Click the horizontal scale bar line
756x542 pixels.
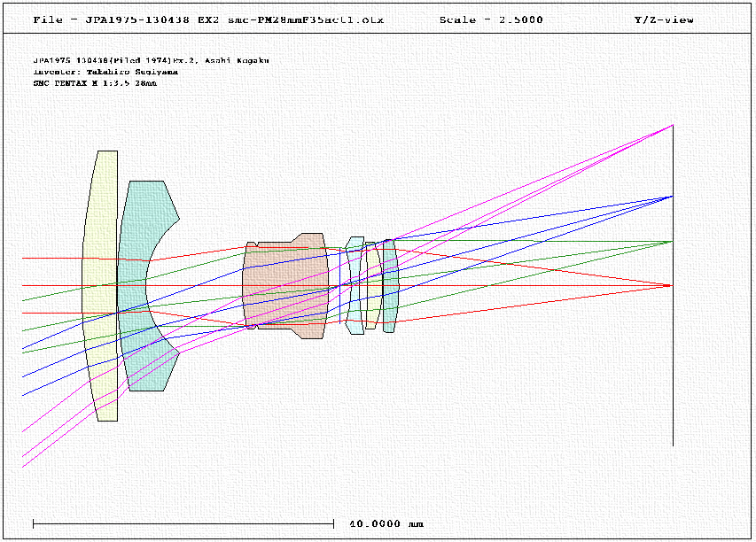pyautogui.click(x=183, y=523)
